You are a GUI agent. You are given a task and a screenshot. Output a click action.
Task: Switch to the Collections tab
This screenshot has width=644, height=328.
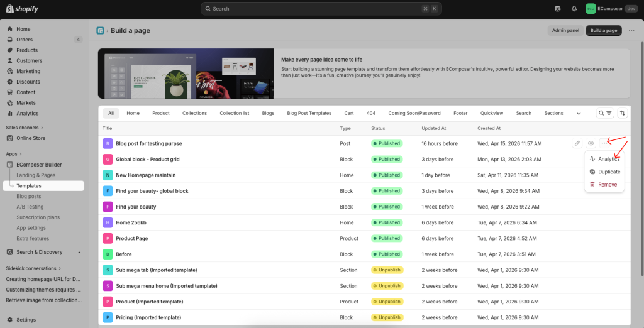pos(194,114)
